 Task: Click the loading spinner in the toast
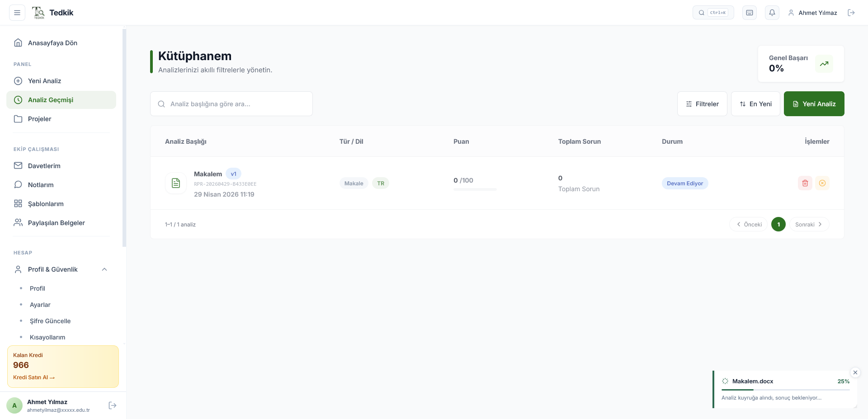(x=725, y=381)
